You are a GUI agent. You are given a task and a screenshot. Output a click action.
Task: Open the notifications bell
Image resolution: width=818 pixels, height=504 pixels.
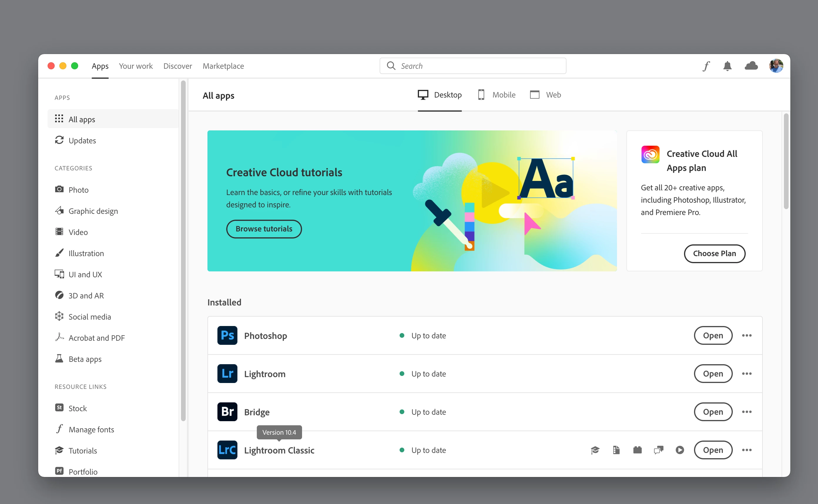(727, 66)
